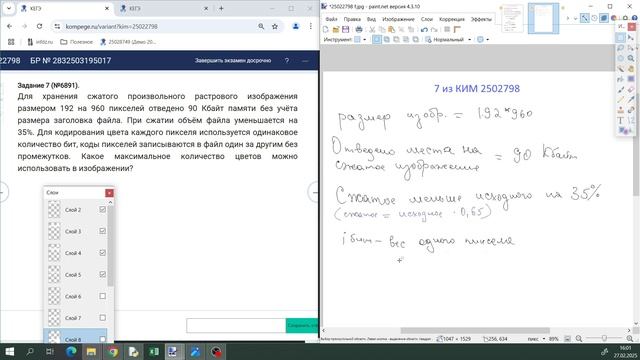
Task: Print the image via the printer icon
Action: (359, 29)
